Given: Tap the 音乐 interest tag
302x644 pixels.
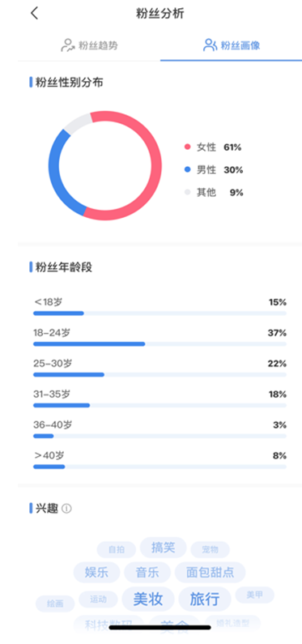Looking at the screenshot, I should click(147, 573).
